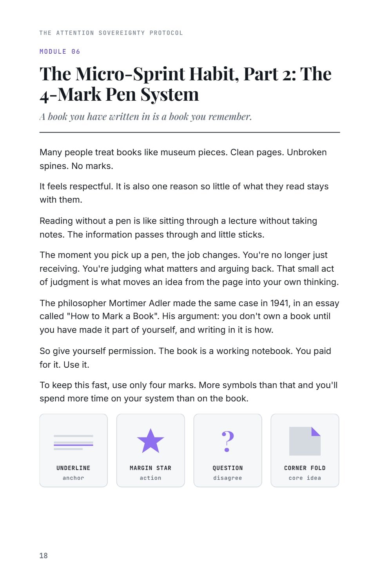
Task: Click the 'core idea' caption text
Action: point(305,478)
